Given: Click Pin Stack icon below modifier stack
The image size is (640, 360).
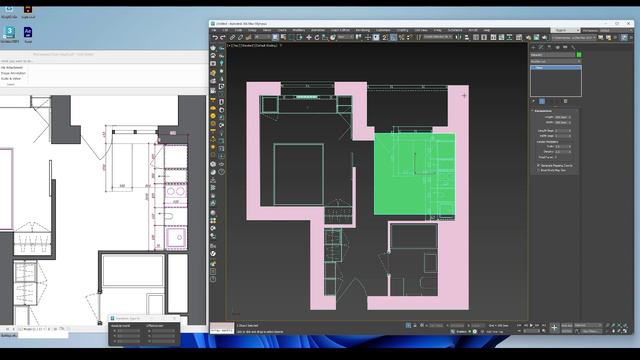Looking at the screenshot, I should tap(533, 101).
